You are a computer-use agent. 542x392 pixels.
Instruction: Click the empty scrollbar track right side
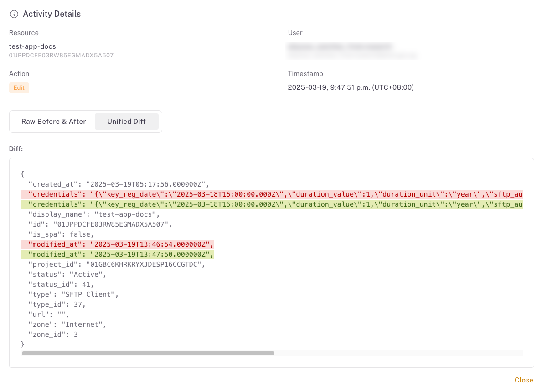coord(397,353)
